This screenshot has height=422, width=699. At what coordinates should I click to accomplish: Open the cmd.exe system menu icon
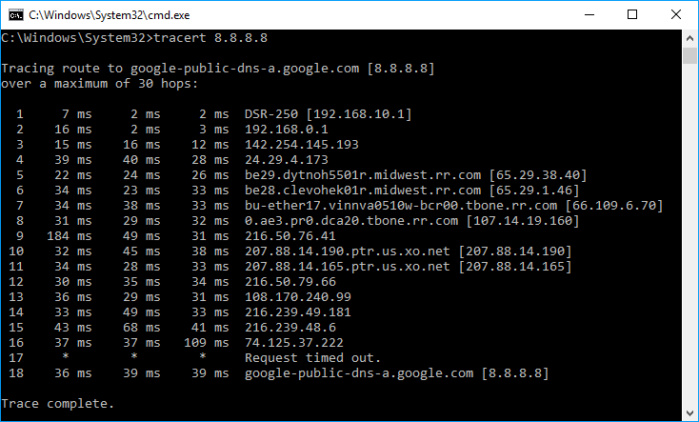click(14, 15)
